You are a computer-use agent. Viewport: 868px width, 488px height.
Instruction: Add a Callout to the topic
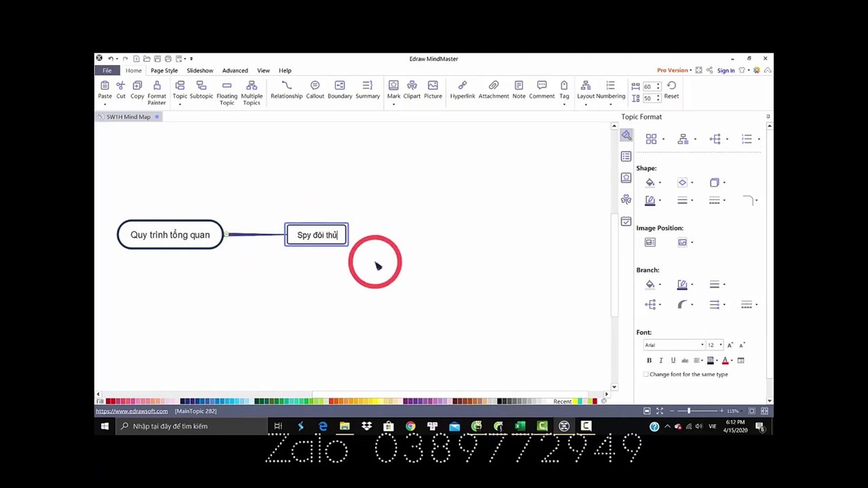coord(315,89)
